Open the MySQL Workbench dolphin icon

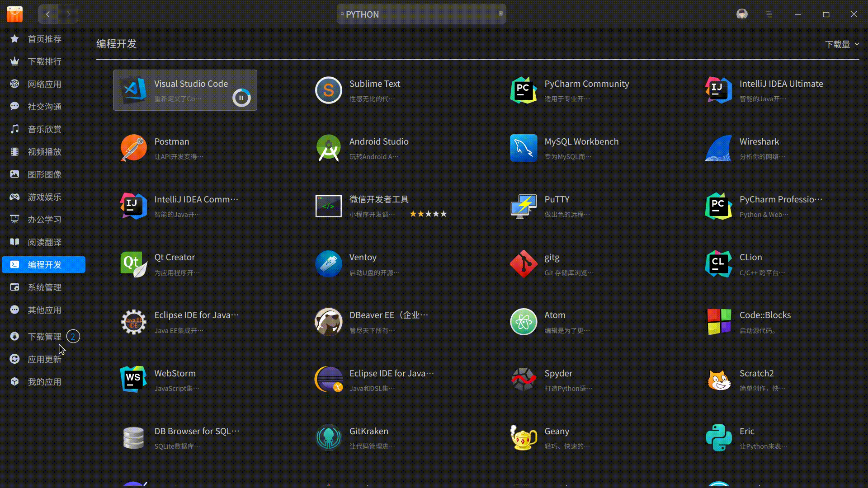pyautogui.click(x=524, y=148)
